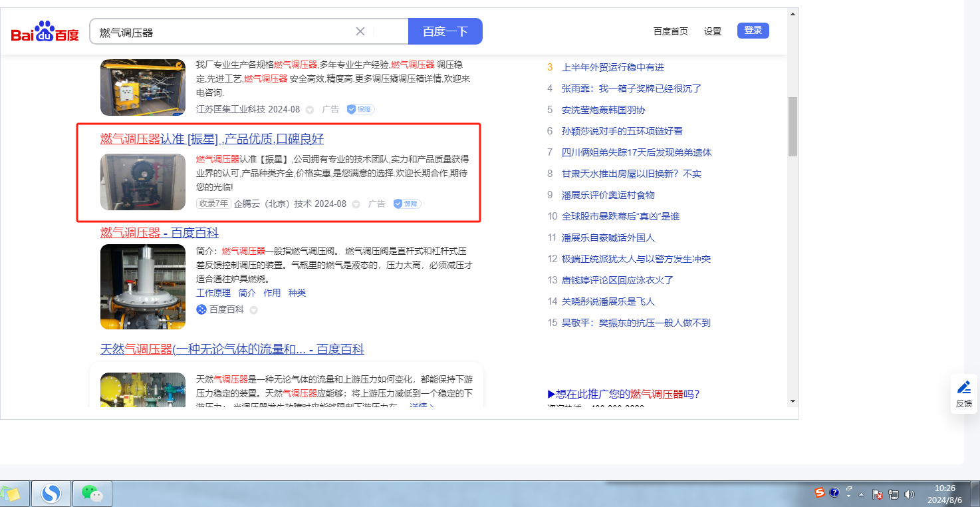Click the network tray icon
980x507 pixels.
(893, 494)
